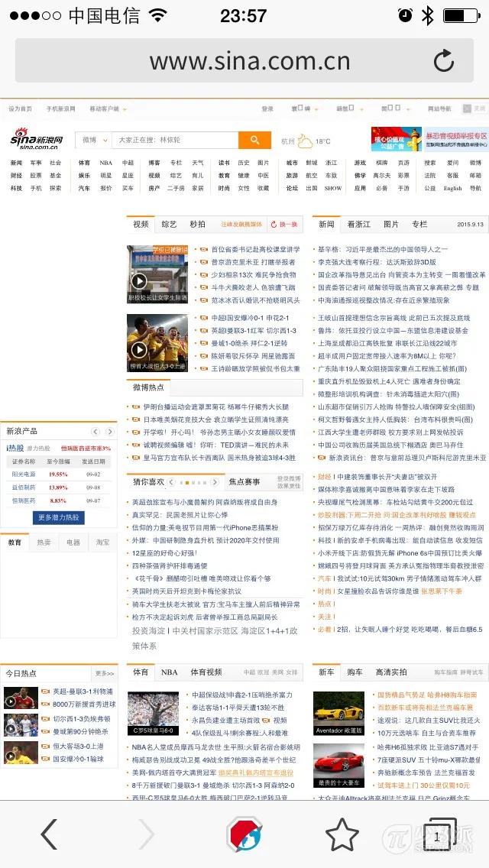Open the 英超-曼联3-1利物浦 video thumbnail

point(21,698)
